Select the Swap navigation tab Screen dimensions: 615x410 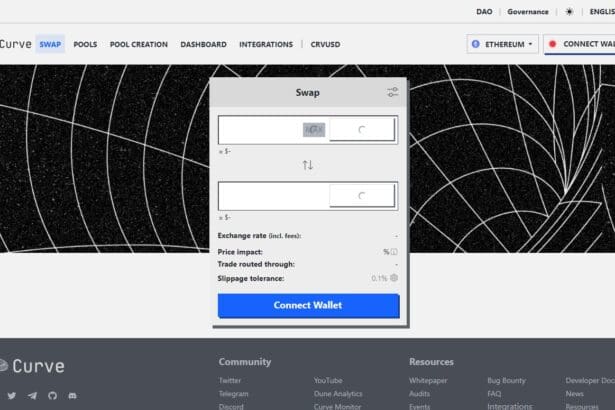(x=50, y=44)
